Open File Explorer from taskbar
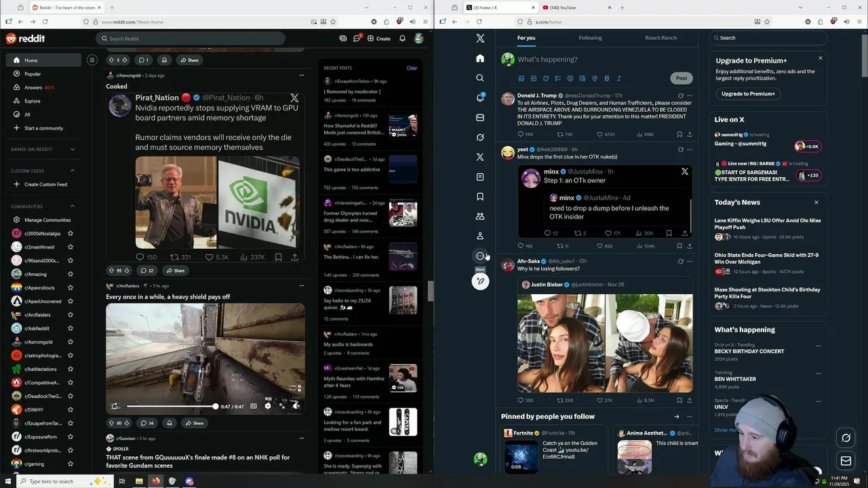Image resolution: width=868 pixels, height=488 pixels. [139, 481]
